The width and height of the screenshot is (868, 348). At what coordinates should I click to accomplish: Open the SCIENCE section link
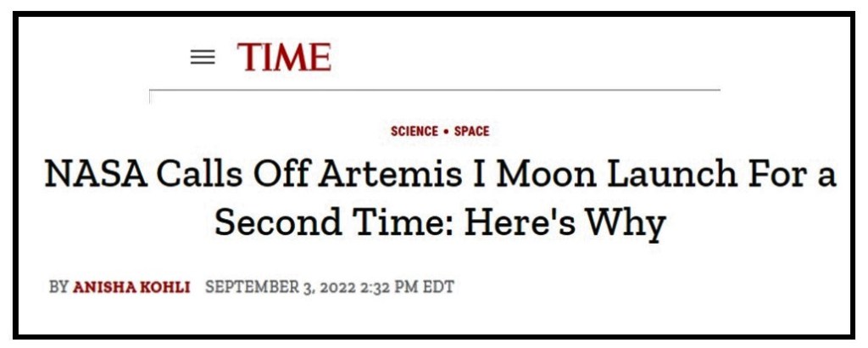tap(415, 132)
